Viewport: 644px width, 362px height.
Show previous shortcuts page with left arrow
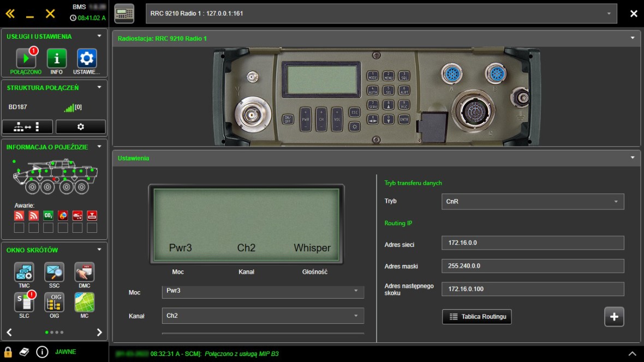click(x=9, y=332)
